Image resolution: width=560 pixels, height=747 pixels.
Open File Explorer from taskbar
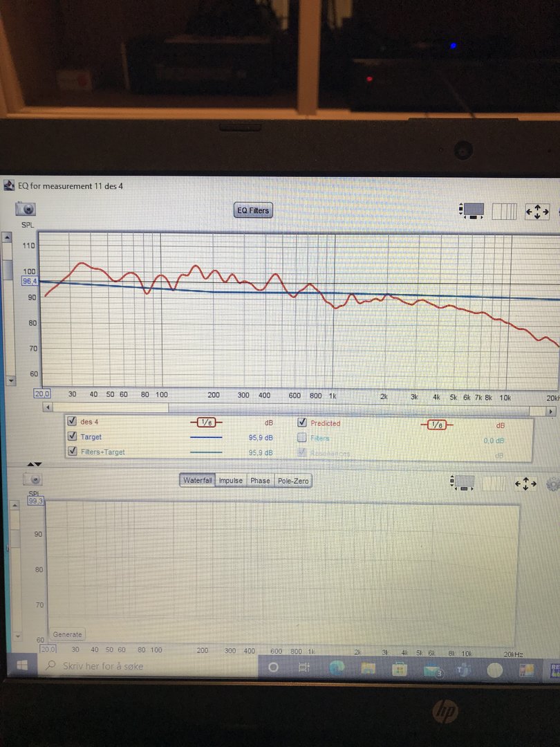pos(368,669)
